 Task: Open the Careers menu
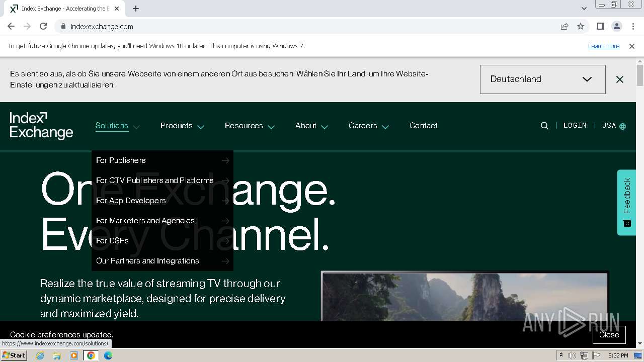click(x=363, y=126)
